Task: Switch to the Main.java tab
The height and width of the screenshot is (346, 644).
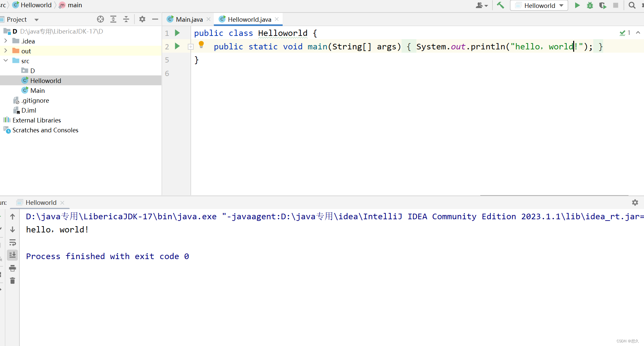Action: click(x=189, y=19)
